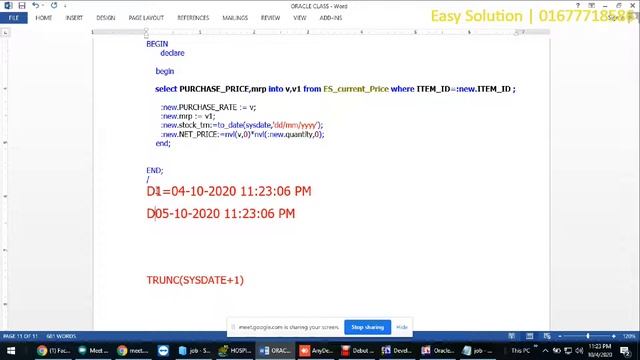
Task: Open the Undo history dropdown arrow
Action: (43, 6)
